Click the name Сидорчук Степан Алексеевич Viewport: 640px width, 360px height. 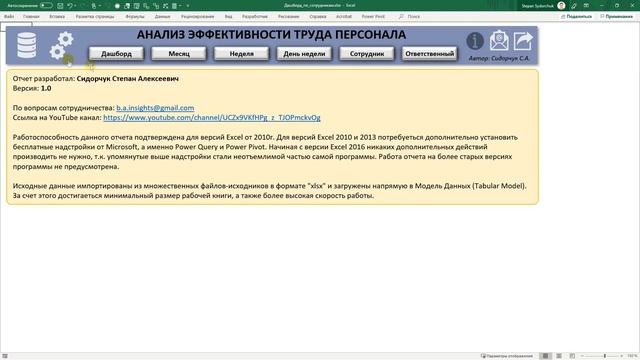pos(127,78)
